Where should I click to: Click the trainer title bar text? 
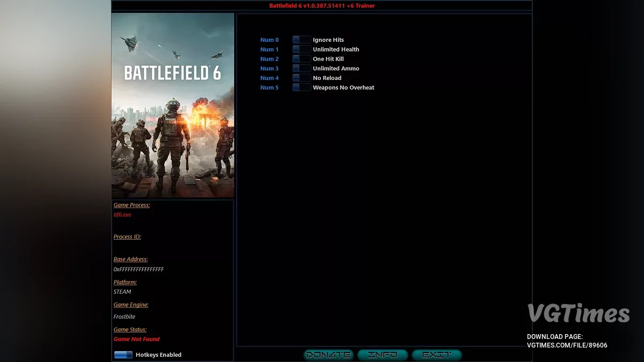tap(322, 6)
